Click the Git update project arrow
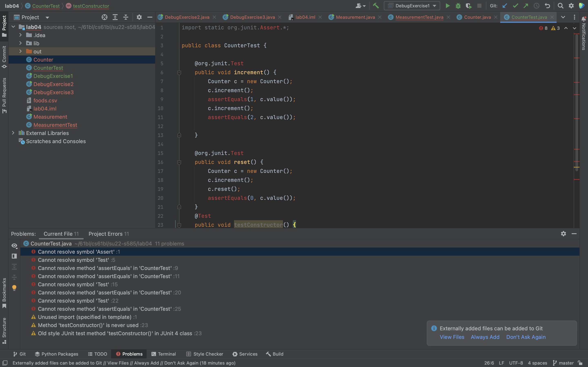588x367 pixels. coord(505,6)
